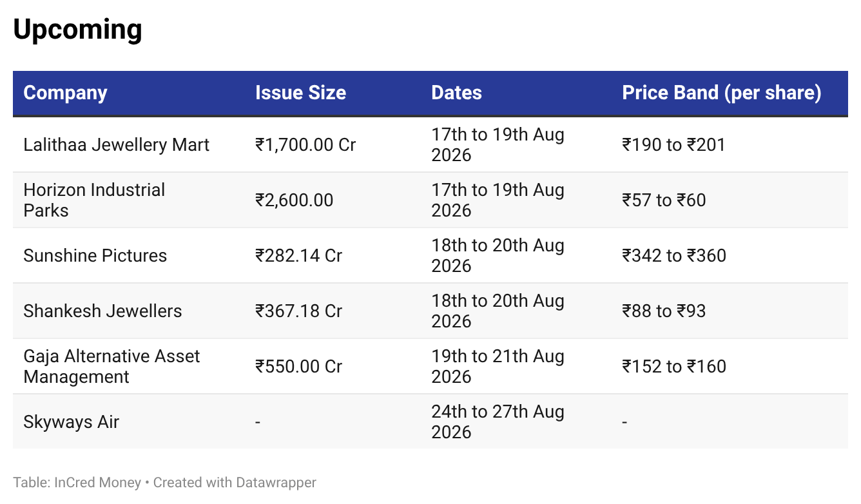Viewport: 861px width, 504px height.
Task: Select Gaja Alternative Asset Management cell
Action: pyautogui.click(x=111, y=366)
